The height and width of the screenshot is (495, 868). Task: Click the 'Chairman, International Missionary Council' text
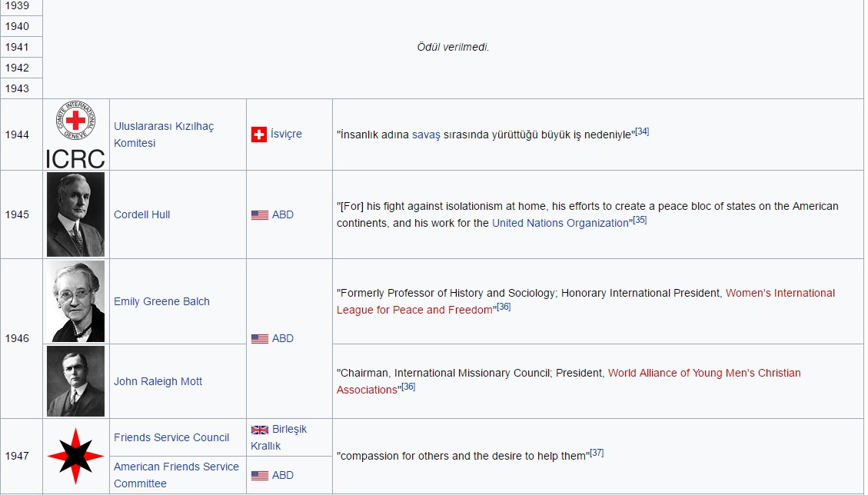pos(446,374)
